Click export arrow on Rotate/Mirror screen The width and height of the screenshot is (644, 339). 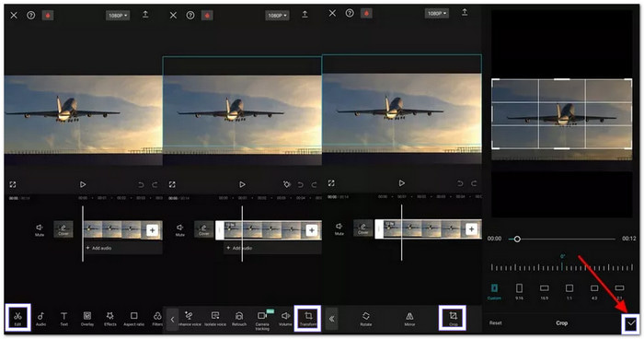point(465,12)
